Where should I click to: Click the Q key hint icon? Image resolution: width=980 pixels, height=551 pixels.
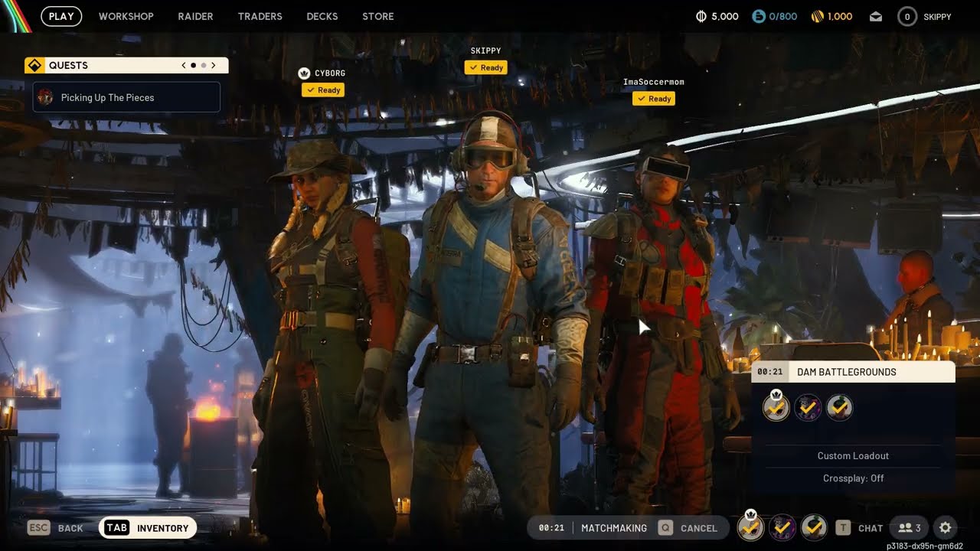point(665,528)
